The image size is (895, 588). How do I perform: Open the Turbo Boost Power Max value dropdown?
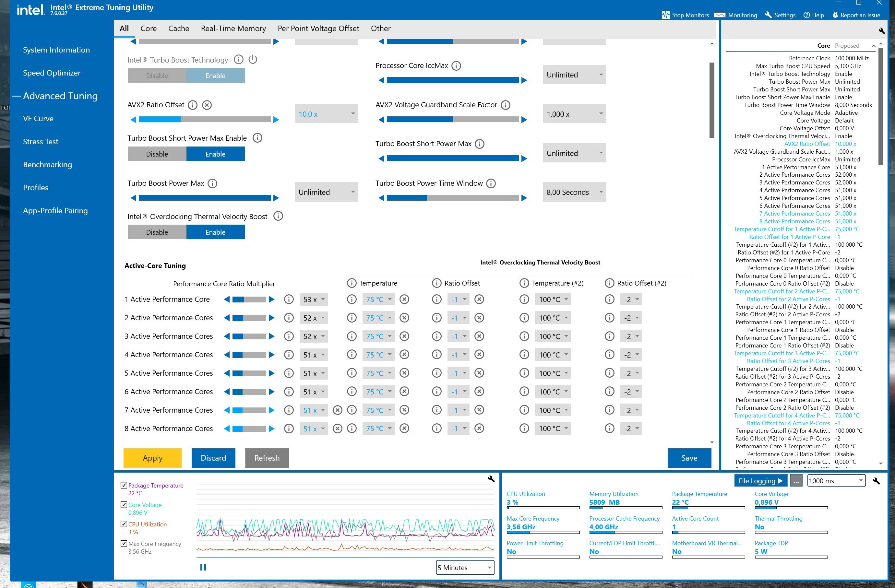pyautogui.click(x=326, y=192)
